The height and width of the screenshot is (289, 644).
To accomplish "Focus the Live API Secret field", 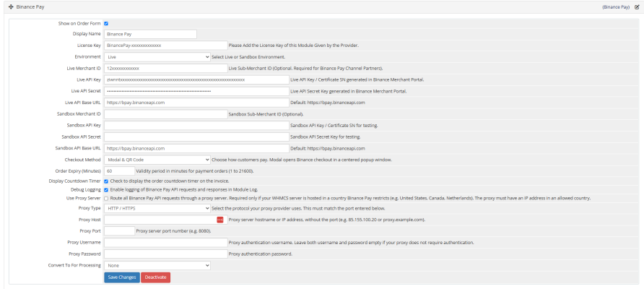I will [196, 91].
